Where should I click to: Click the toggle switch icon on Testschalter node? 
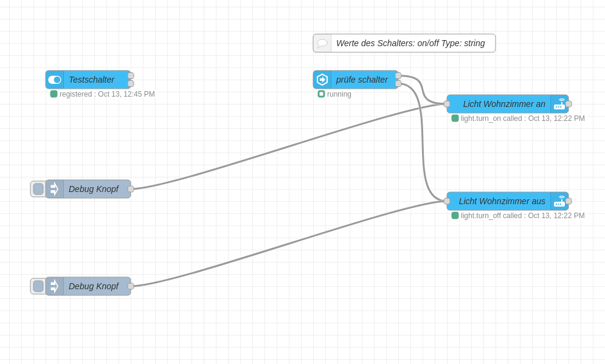(55, 80)
